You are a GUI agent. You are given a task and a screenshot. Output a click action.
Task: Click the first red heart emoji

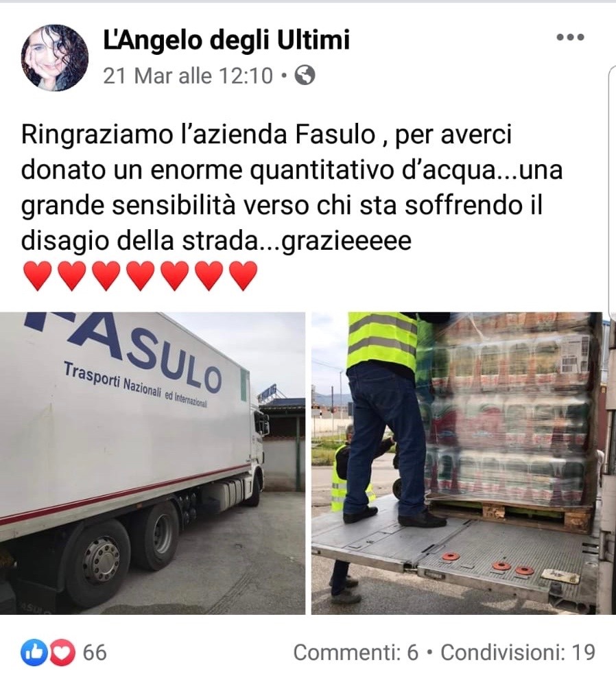38,275
